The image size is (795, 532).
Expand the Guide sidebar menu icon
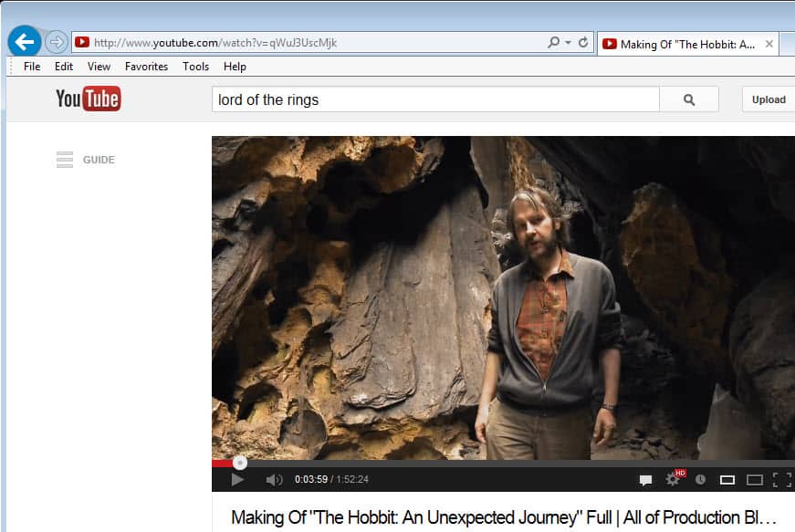(65, 160)
